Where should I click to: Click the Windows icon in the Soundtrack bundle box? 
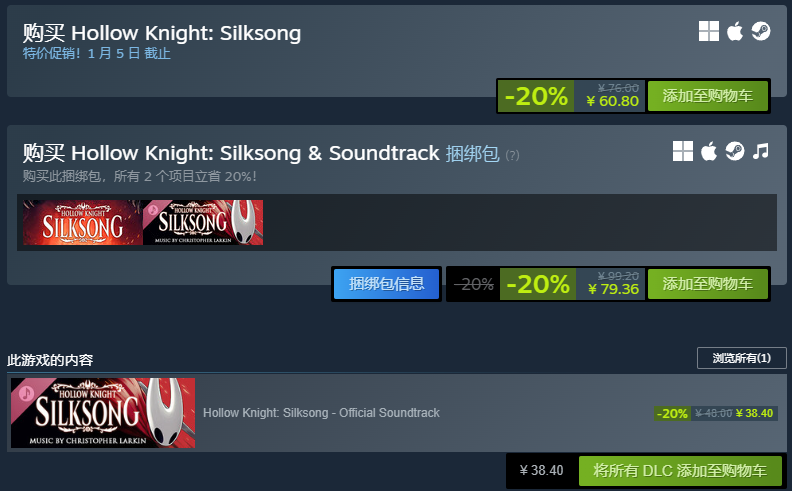[683, 151]
